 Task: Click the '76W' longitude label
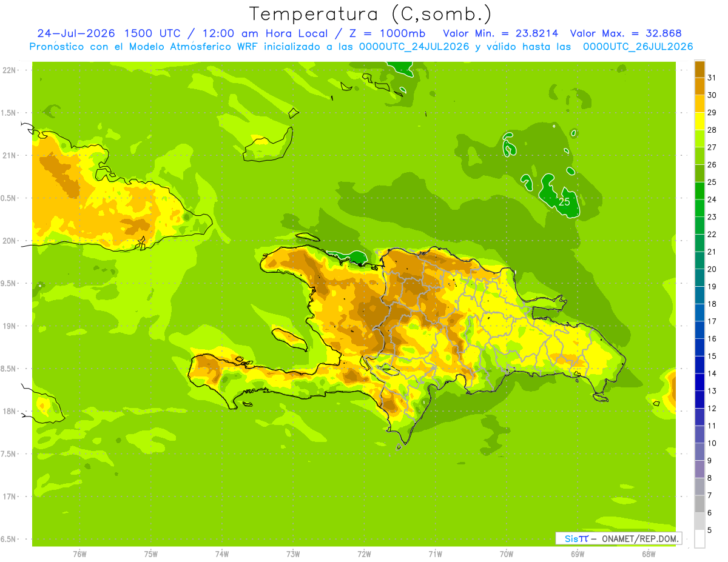point(79,554)
